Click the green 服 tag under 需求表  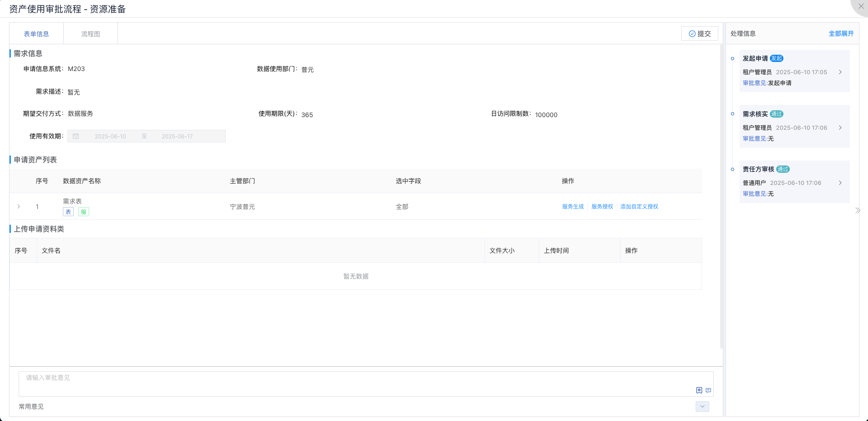point(84,212)
